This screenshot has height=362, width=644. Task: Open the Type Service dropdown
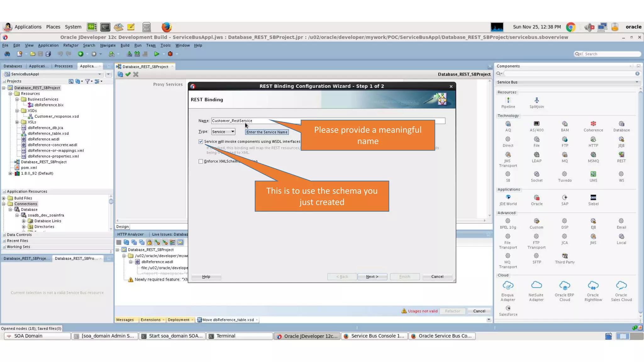[223, 132]
